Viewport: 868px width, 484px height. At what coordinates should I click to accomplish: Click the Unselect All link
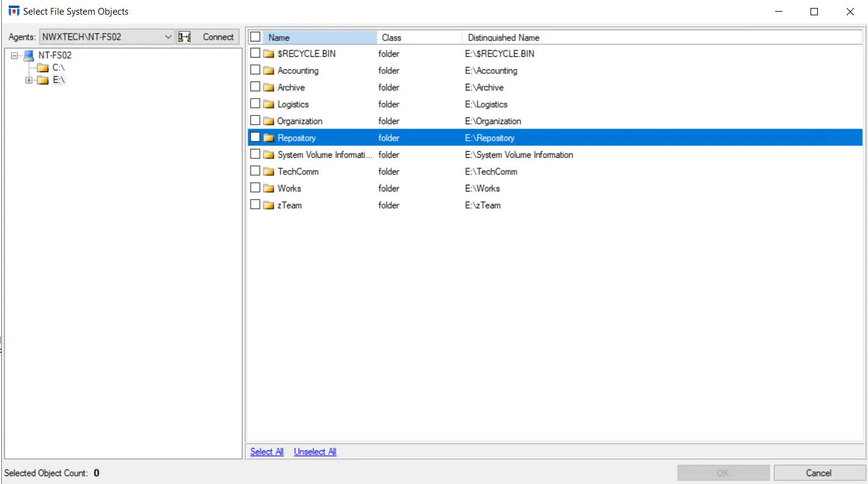click(x=315, y=452)
